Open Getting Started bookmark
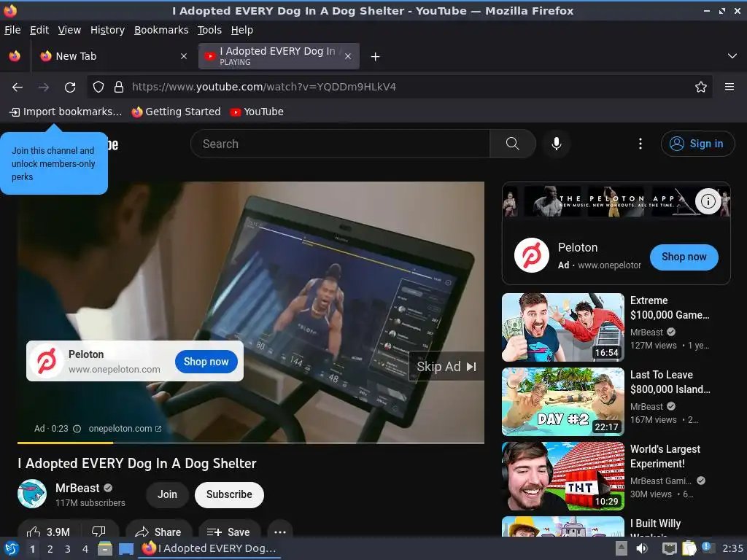This screenshot has width=747, height=560. click(177, 112)
